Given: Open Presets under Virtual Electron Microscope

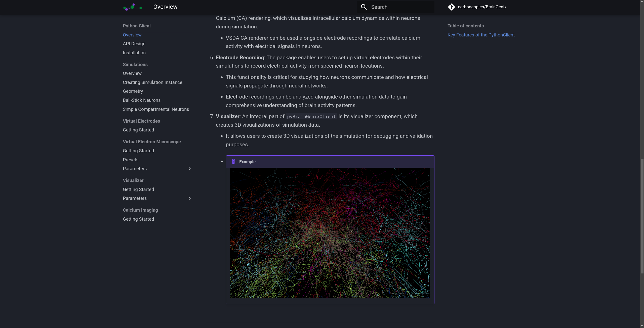Looking at the screenshot, I should [130, 160].
